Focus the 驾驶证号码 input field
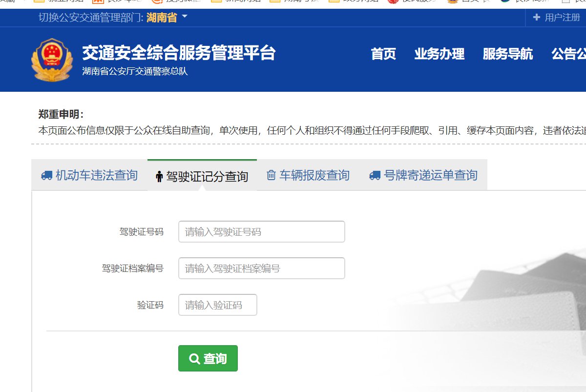The width and height of the screenshot is (586, 392). [x=261, y=231]
